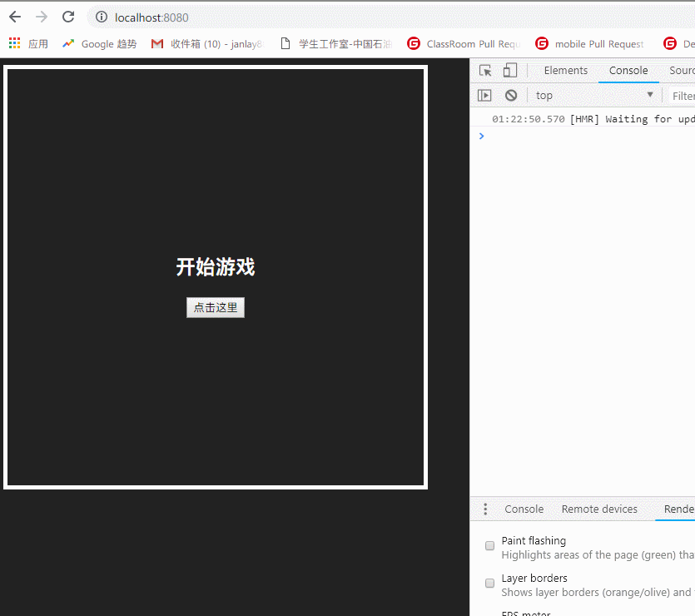Click the 开始游戏 heading text

tap(216, 266)
